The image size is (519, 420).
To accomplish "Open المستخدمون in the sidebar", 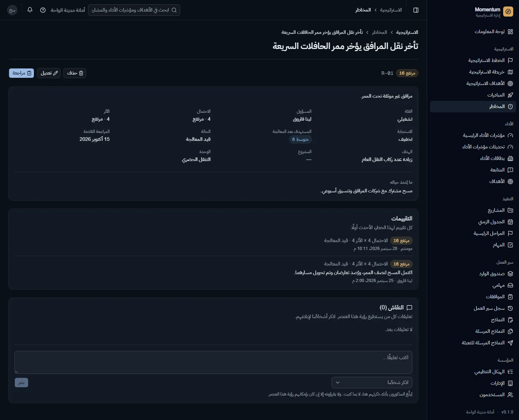I will coord(473,395).
